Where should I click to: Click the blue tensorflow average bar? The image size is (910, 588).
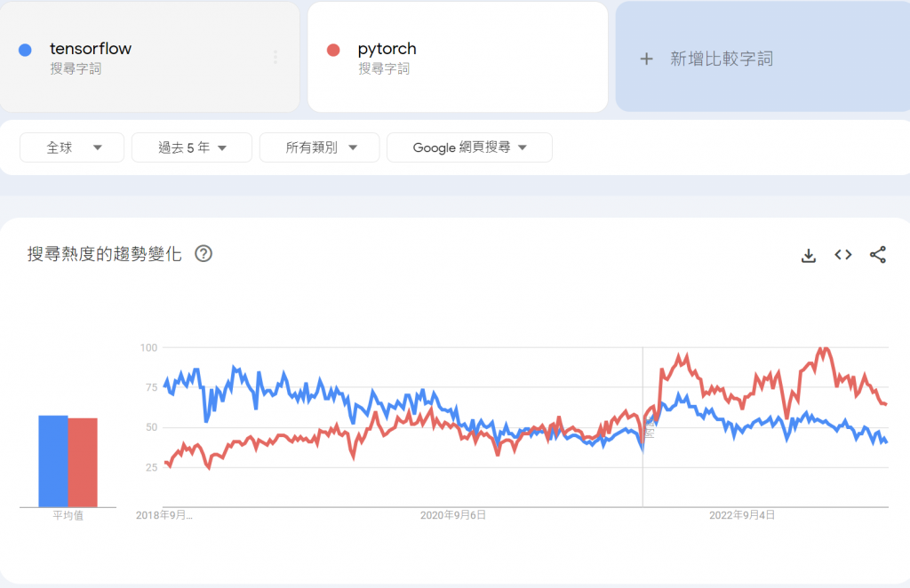pyautogui.click(x=53, y=460)
